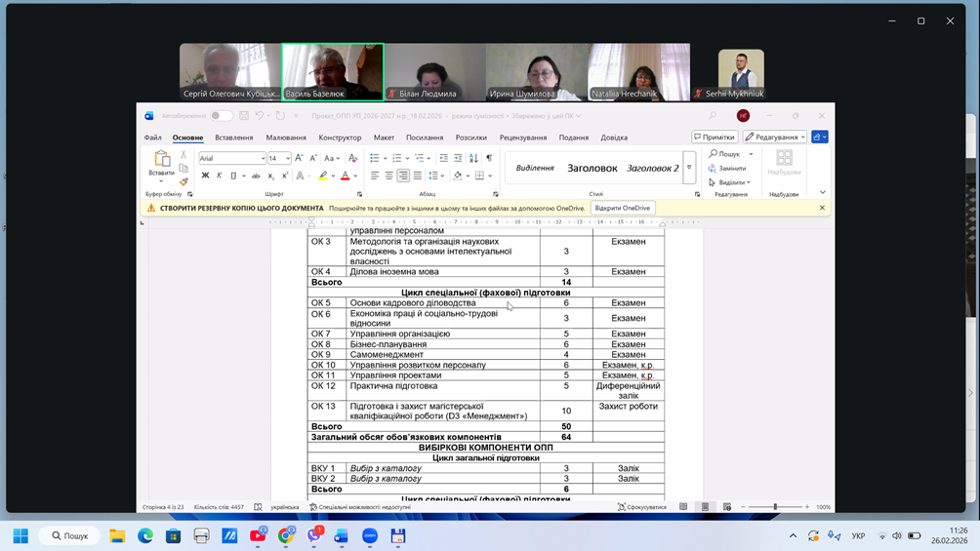
Task: Switch to the Рецензування tab
Action: [523, 138]
